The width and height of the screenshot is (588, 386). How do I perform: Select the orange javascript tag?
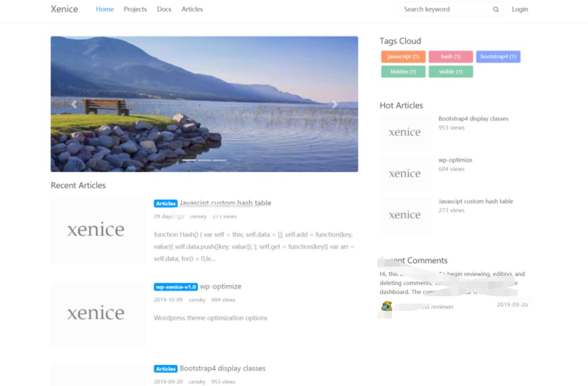click(403, 56)
